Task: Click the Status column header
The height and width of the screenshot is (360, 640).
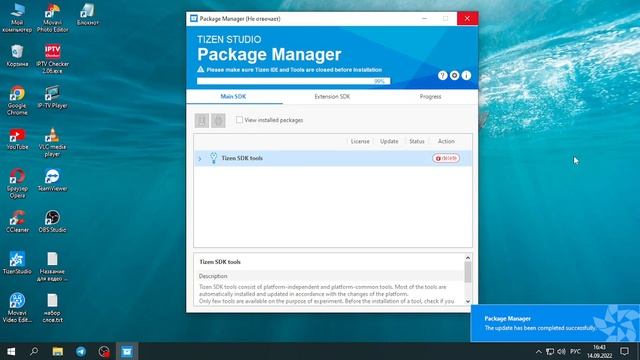Action: tap(417, 141)
